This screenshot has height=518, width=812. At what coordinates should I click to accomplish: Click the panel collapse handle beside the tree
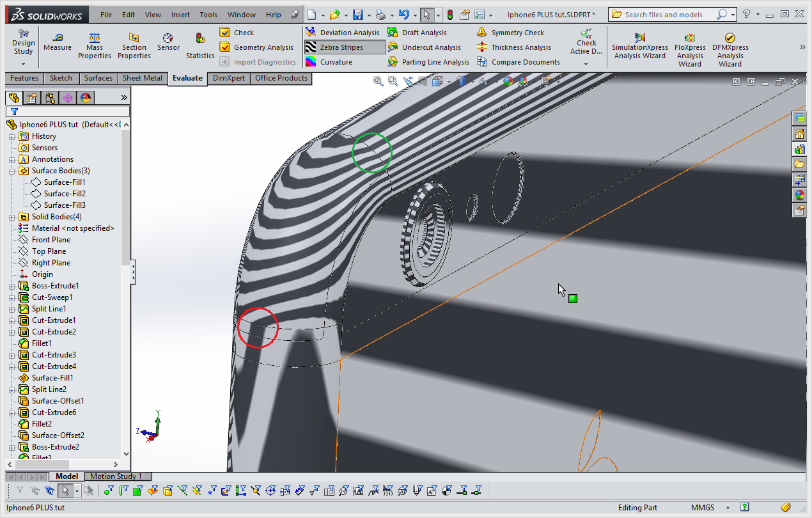pos(133,272)
